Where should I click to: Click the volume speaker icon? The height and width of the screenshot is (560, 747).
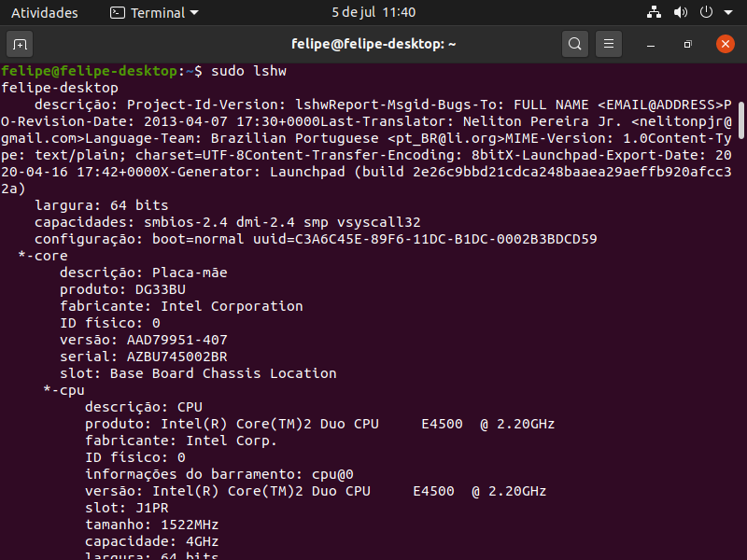(680, 12)
